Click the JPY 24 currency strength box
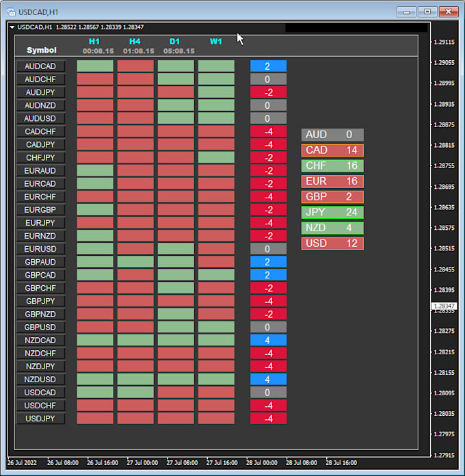 tap(332, 212)
